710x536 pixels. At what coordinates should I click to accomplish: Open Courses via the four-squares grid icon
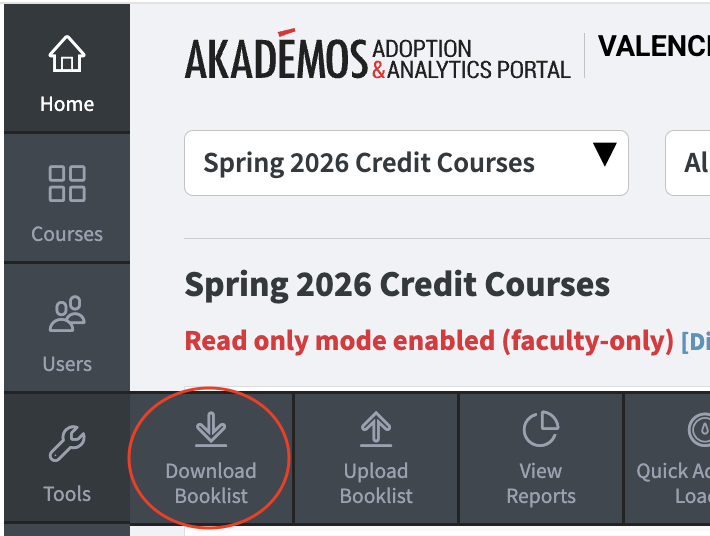(67, 184)
